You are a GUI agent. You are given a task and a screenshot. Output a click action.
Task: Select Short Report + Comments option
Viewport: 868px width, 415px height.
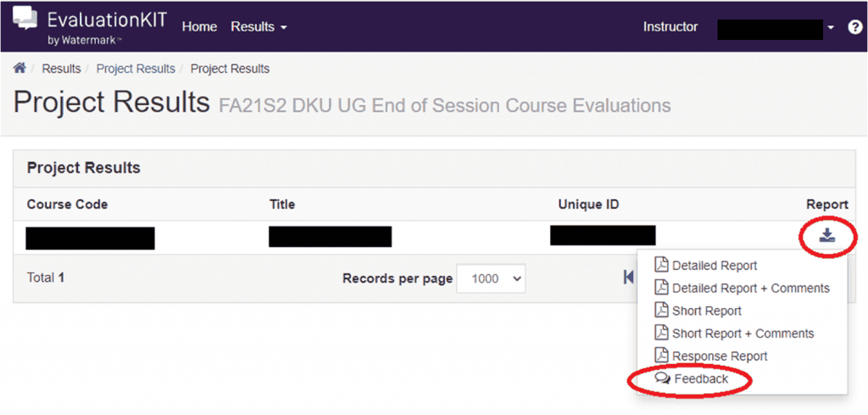pos(743,334)
